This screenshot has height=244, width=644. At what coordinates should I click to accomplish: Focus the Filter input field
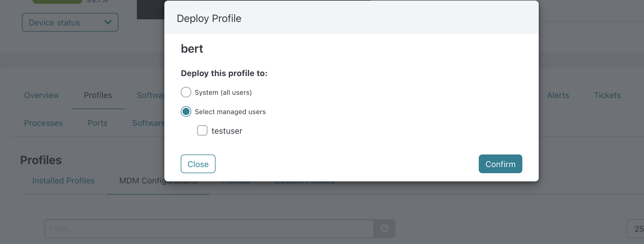[x=209, y=228]
